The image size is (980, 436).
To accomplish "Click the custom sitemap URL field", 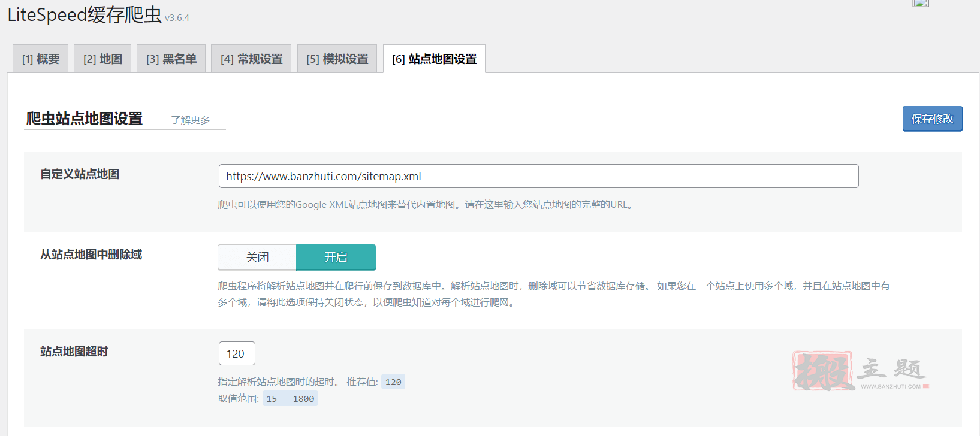I will click(x=538, y=176).
